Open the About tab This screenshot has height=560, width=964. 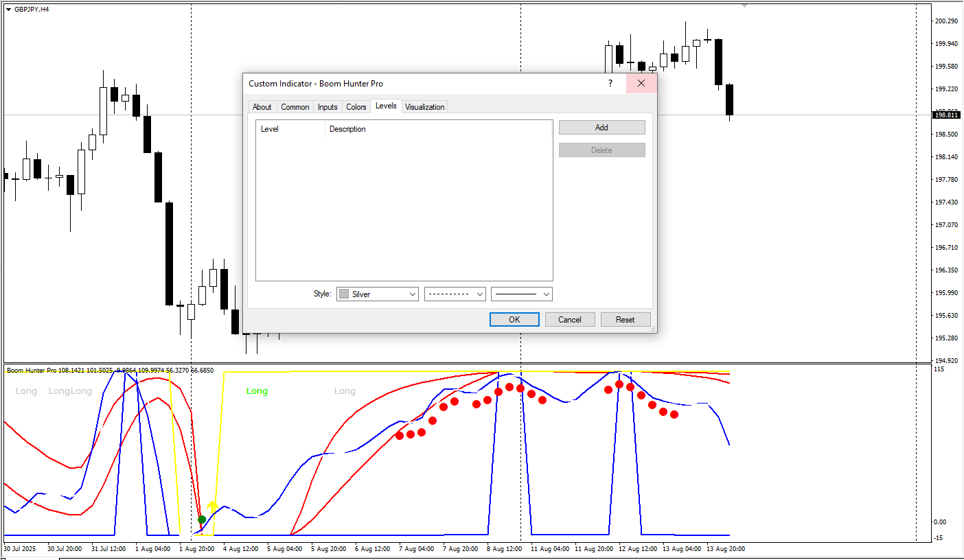262,107
